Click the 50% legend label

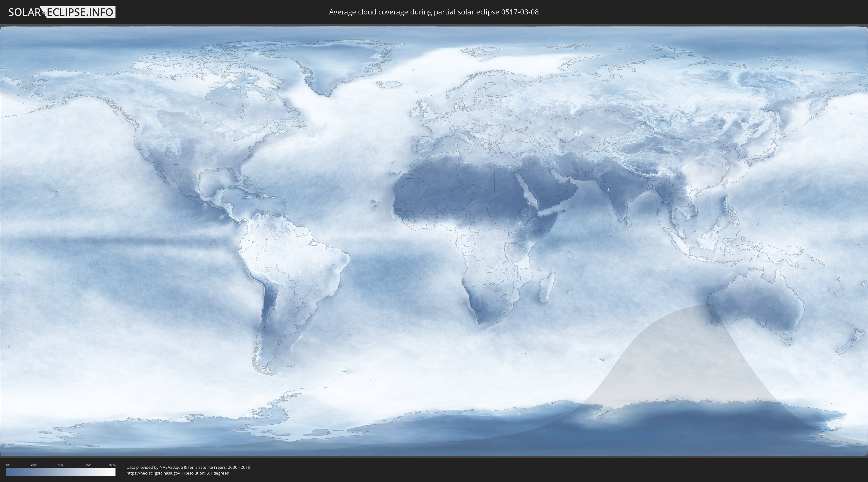[61, 465]
